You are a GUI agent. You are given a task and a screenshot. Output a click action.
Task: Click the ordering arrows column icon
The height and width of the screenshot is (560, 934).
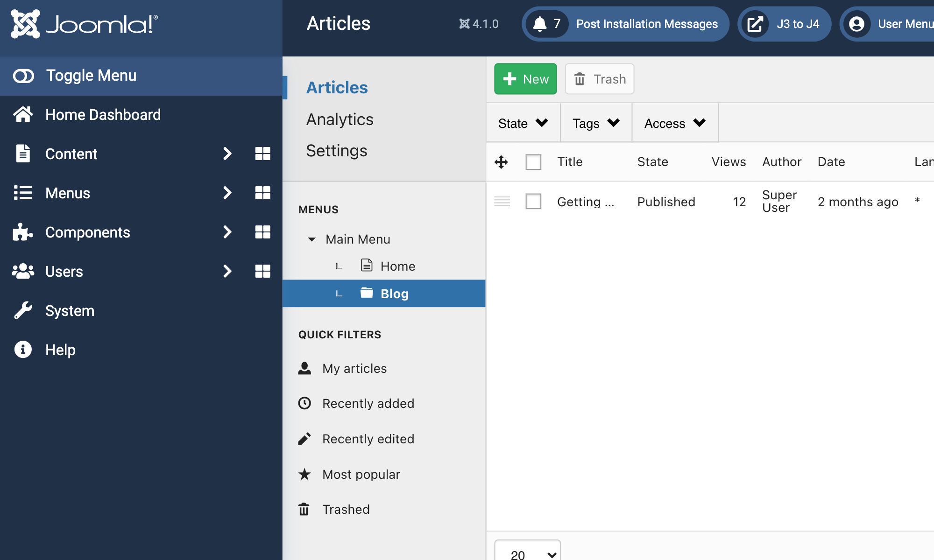(501, 162)
